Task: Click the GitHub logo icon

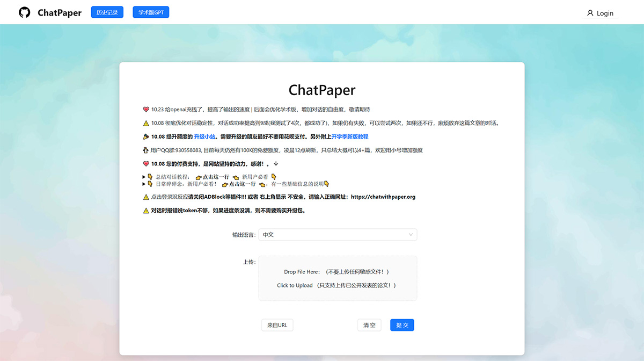Action: click(24, 12)
